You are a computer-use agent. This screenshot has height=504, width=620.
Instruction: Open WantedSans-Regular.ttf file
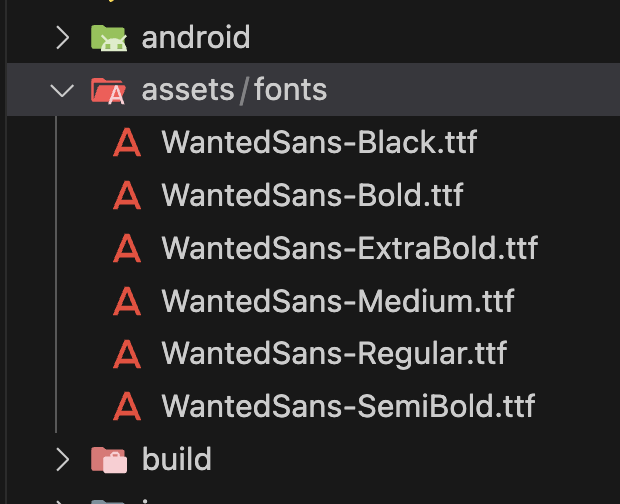click(x=334, y=354)
